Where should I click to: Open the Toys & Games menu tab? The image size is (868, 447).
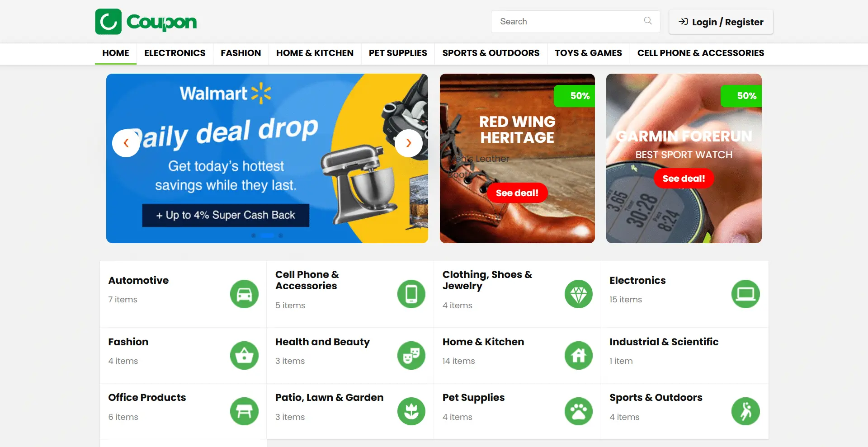tap(588, 53)
